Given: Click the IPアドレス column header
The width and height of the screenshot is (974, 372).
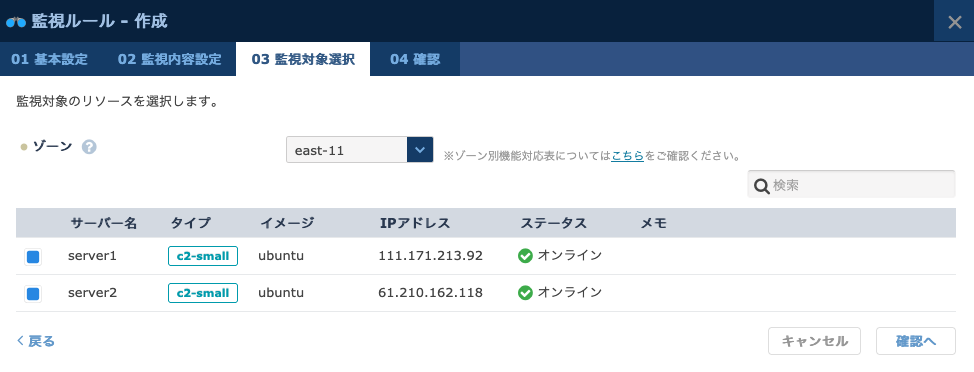Looking at the screenshot, I should [x=415, y=223].
